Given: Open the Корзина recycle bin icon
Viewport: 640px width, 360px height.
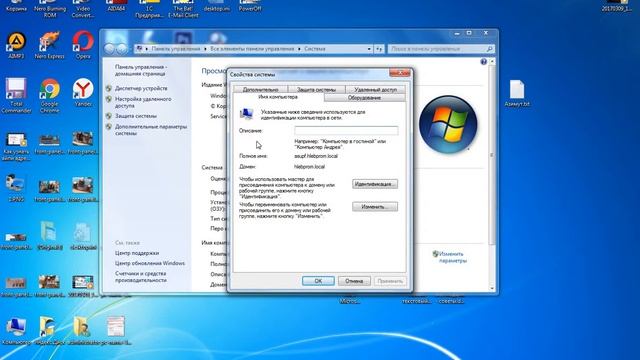Looking at the screenshot, I should point(16,5).
